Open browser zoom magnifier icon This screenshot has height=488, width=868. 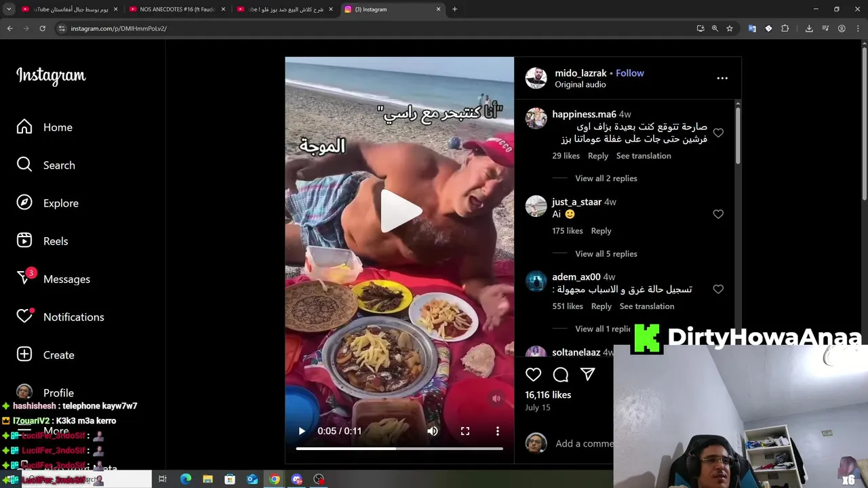click(x=715, y=28)
